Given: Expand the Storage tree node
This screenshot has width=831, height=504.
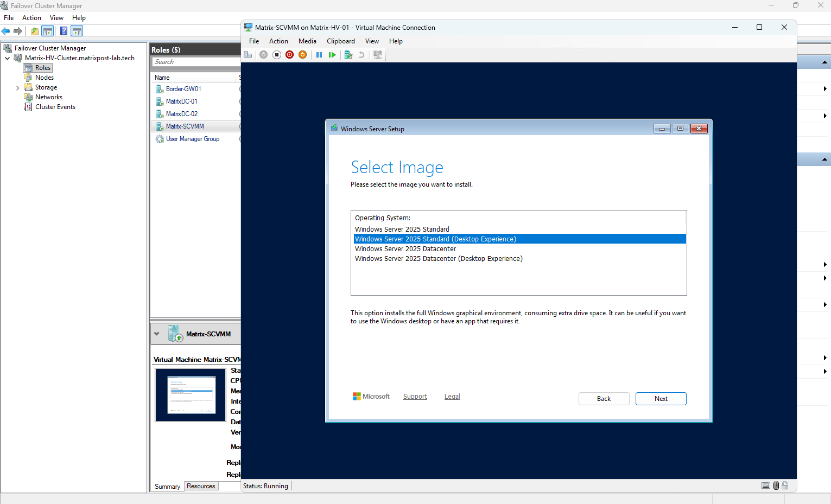Looking at the screenshot, I should tap(17, 87).
